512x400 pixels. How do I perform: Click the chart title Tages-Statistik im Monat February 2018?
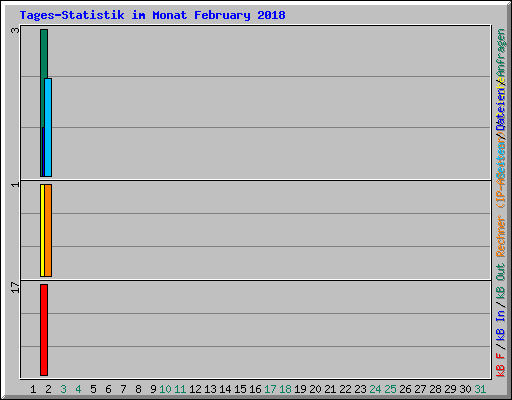pos(153,15)
